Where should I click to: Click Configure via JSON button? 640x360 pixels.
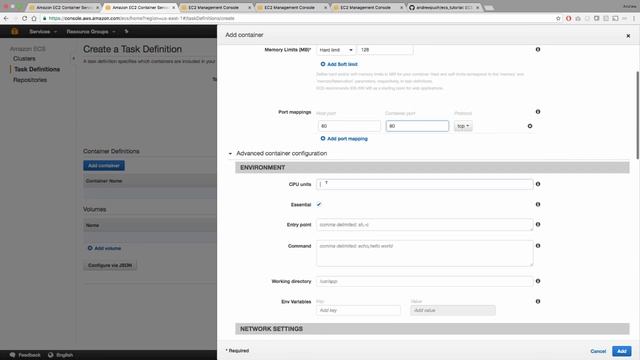pos(110,265)
